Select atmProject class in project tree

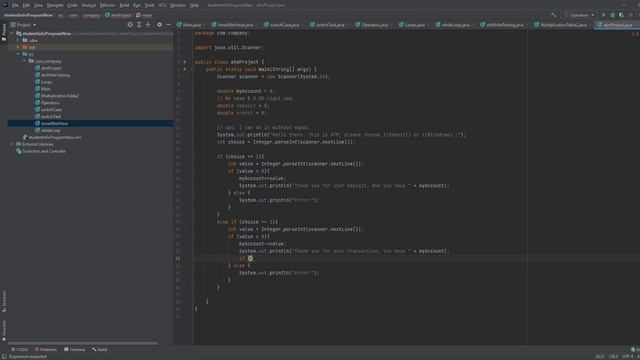coord(51,68)
